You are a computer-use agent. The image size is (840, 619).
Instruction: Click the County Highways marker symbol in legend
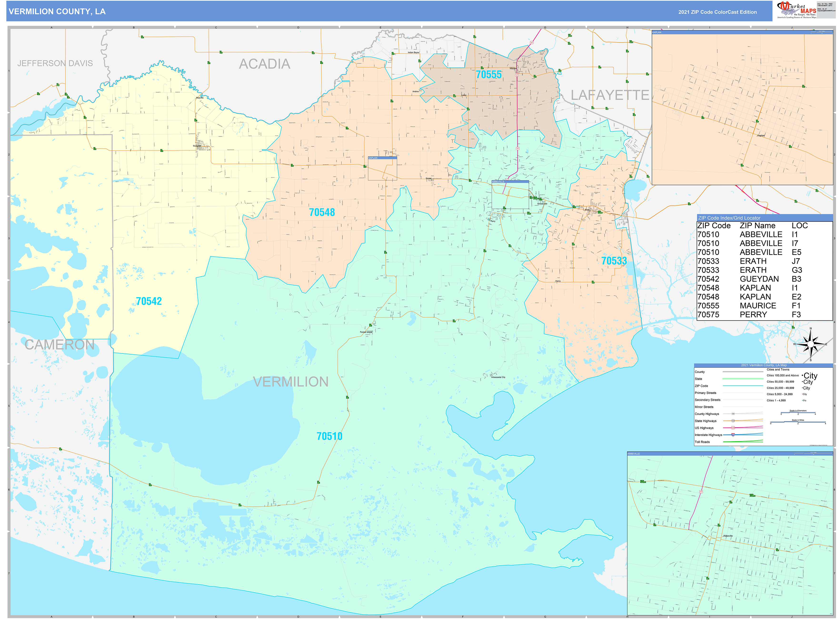pyautogui.click(x=734, y=414)
